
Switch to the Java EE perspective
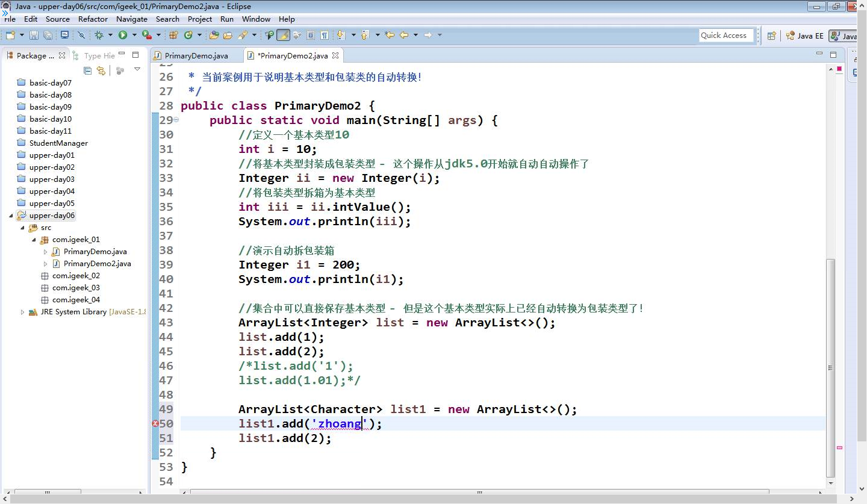[804, 36]
